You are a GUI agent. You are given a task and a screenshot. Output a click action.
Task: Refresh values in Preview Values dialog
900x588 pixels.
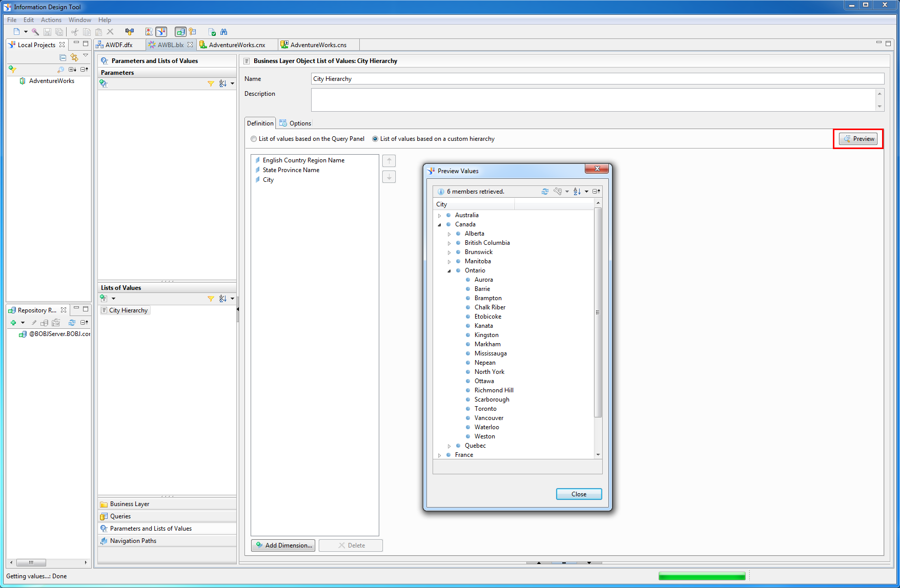click(x=545, y=192)
